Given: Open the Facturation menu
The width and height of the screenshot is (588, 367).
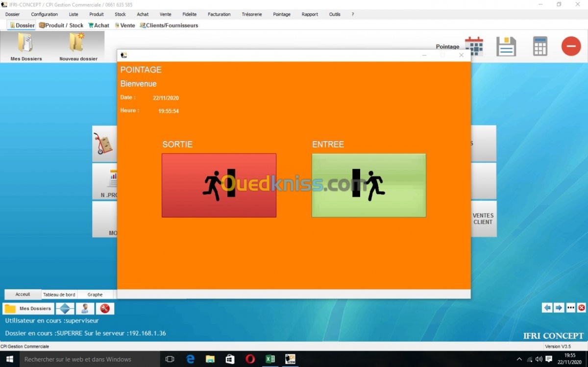Looking at the screenshot, I should click(219, 14).
